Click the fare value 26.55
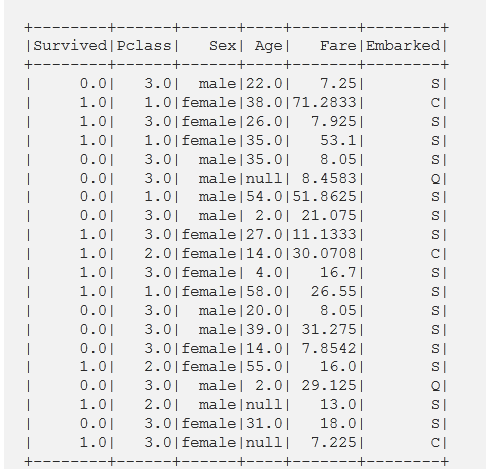 tap(334, 291)
